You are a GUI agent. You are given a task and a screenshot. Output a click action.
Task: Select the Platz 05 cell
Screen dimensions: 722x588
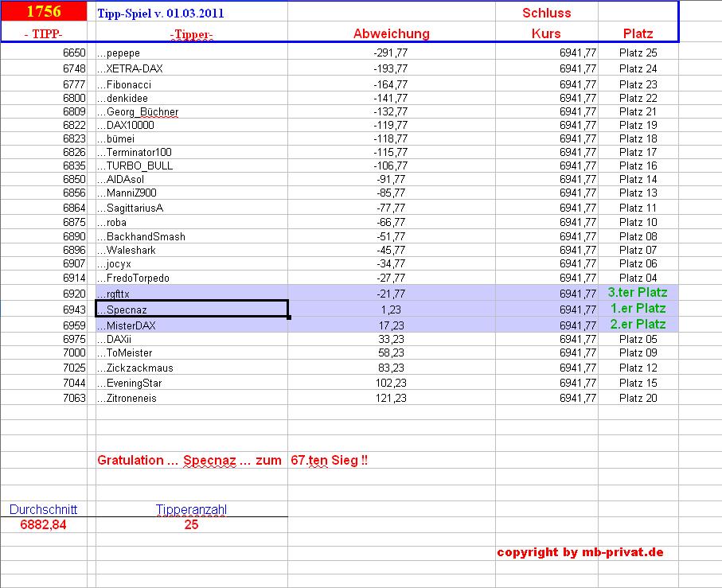click(x=638, y=339)
